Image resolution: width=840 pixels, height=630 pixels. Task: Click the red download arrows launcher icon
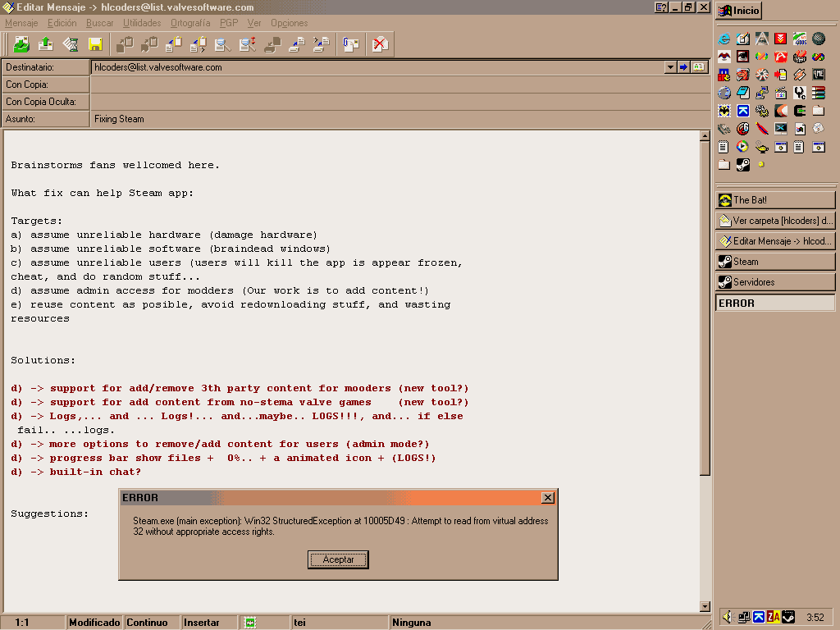(781, 39)
